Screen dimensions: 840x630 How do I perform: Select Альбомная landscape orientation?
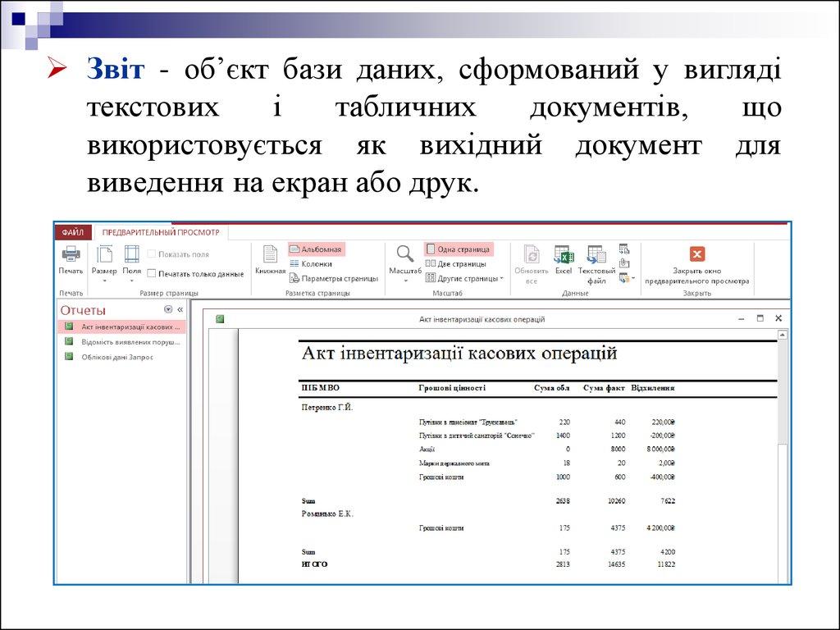(315, 249)
